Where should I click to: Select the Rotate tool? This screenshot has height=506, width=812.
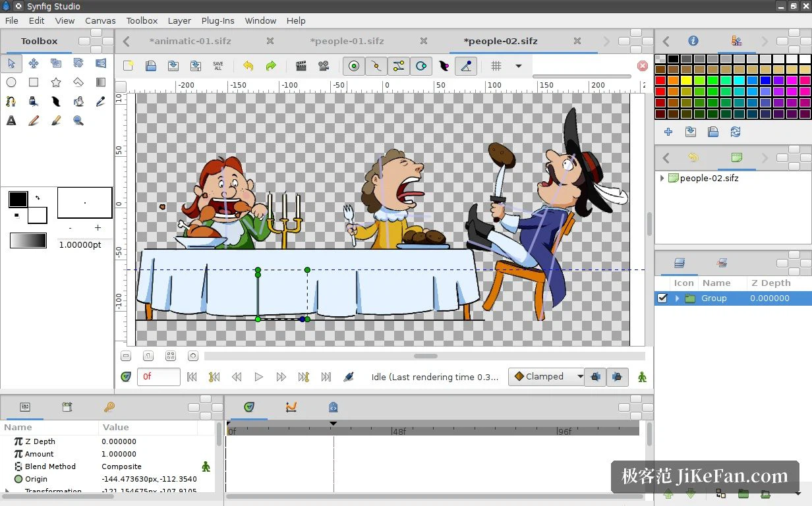click(x=78, y=63)
